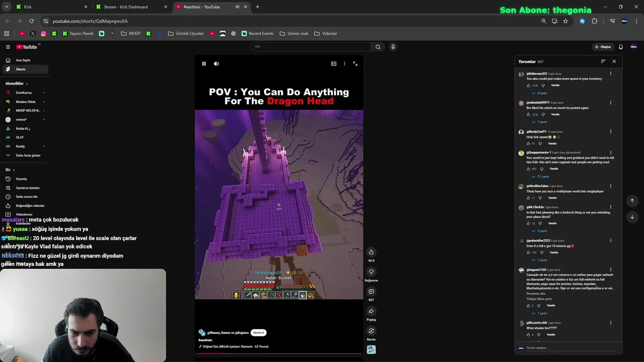The image size is (644, 362).
Task: Open Madara Olduk subscription channel
Action: pyautogui.click(x=24, y=102)
